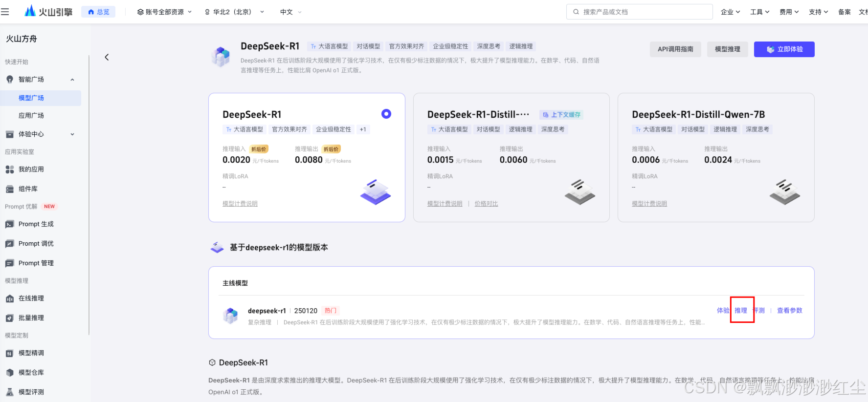Click the 模型精调 sidebar icon
This screenshot has height=402, width=868.
click(x=10, y=353)
